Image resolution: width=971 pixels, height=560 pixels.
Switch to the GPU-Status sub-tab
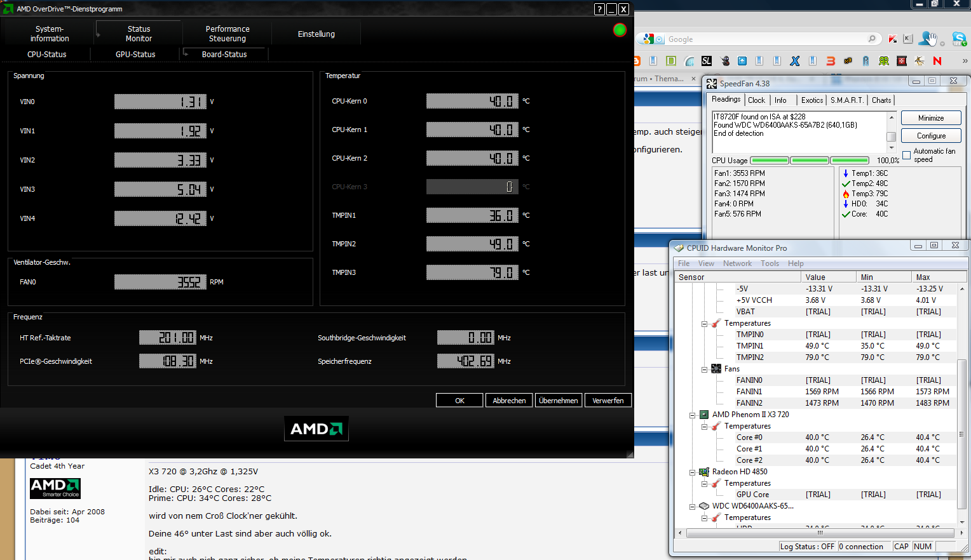click(x=135, y=55)
